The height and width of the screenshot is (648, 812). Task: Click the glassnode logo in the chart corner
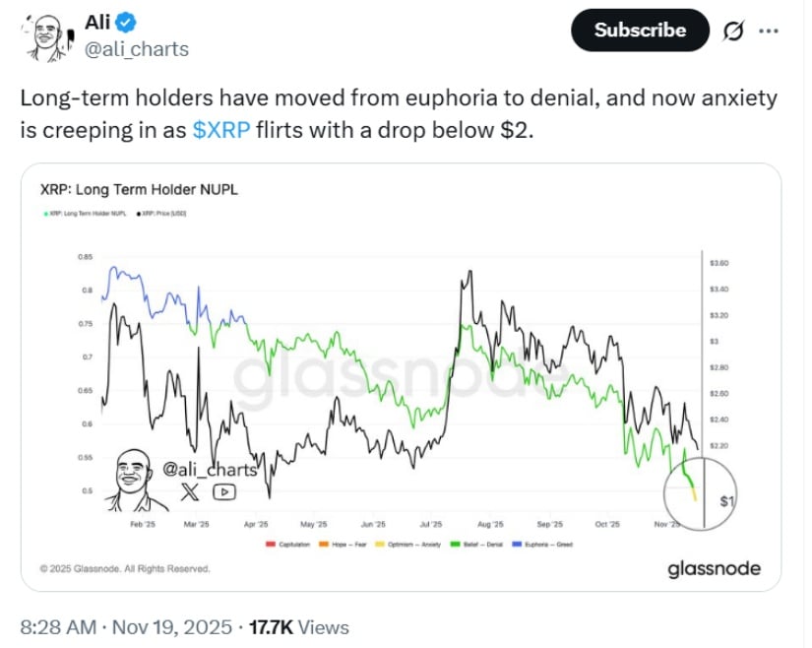[714, 567]
